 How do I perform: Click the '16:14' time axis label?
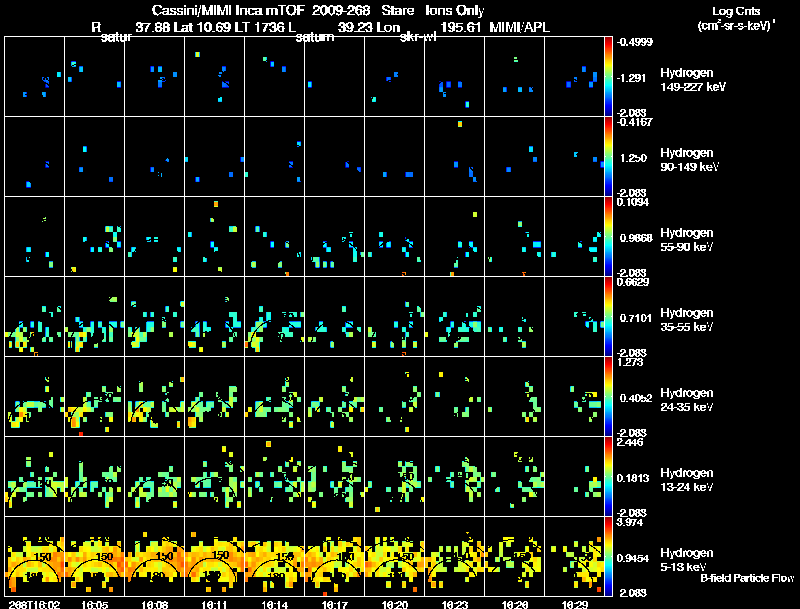[x=274, y=604]
